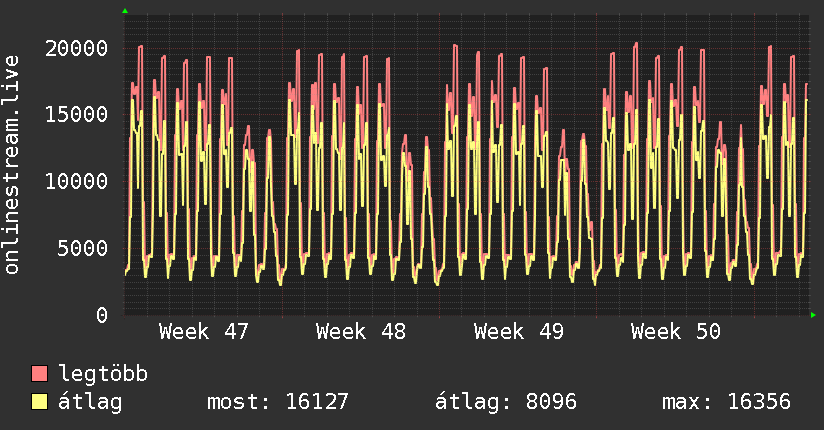Select the 'átlag: 8096' statistic
824x430 pixels.
click(506, 403)
